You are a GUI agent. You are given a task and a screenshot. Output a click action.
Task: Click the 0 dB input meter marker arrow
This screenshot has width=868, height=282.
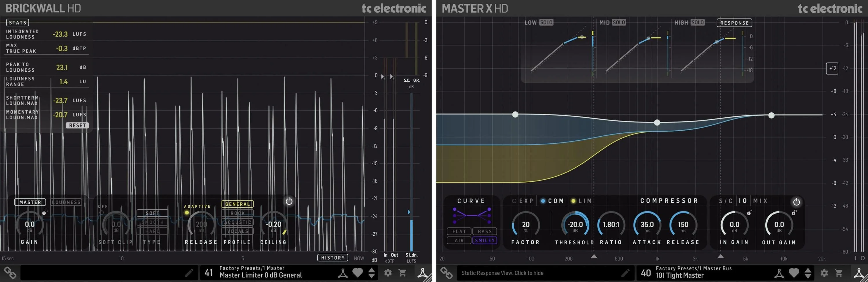tap(383, 77)
